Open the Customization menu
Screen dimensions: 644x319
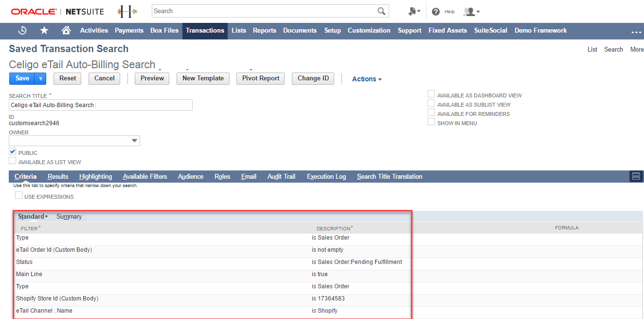point(369,30)
